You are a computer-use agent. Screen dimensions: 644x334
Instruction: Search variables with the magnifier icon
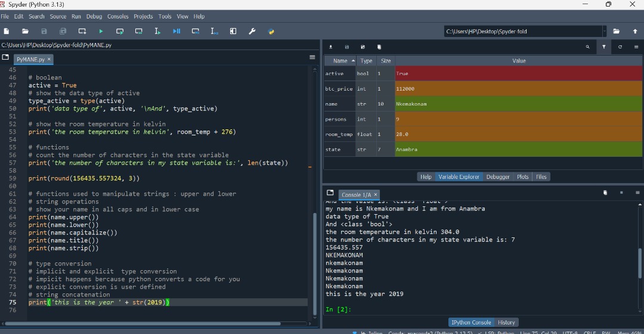[x=588, y=47]
